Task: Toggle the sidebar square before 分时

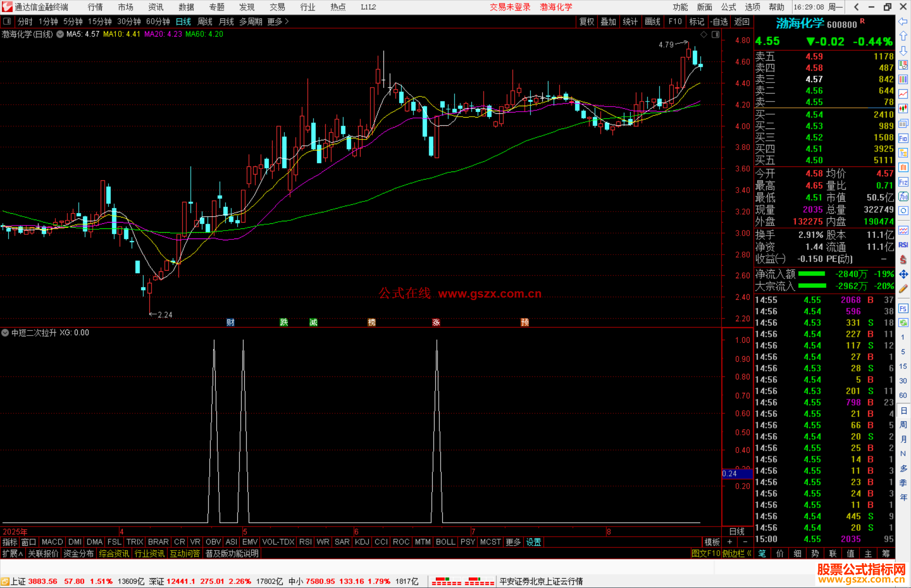Action: pos(7,21)
